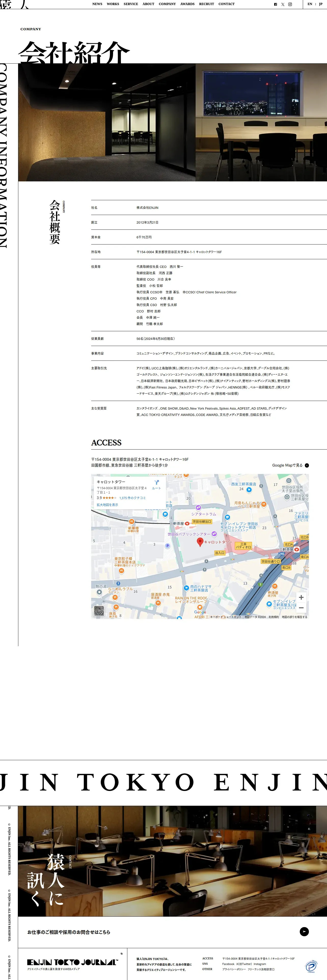This screenshot has width=327, height=980.
Task: Click the 三軒茶屋 station marker near 世田谷線出口
Action: tap(187, 524)
